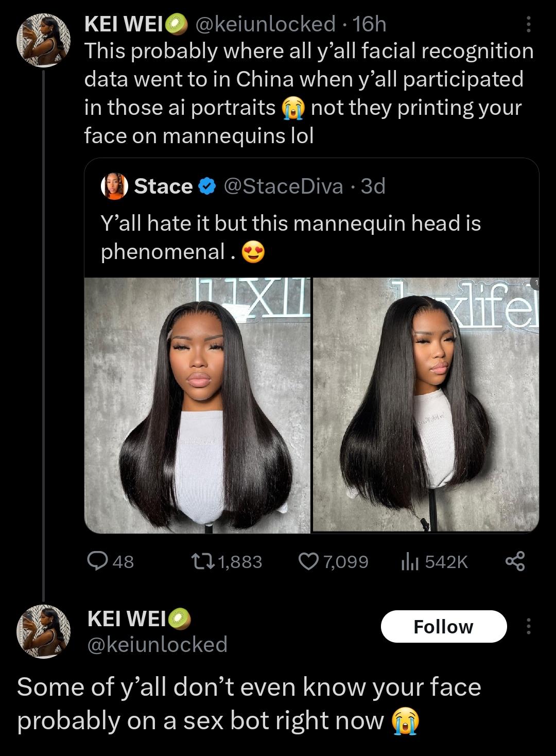556x756 pixels.
Task: Open KEI WEI avatar in top tweet
Action: click(x=44, y=40)
